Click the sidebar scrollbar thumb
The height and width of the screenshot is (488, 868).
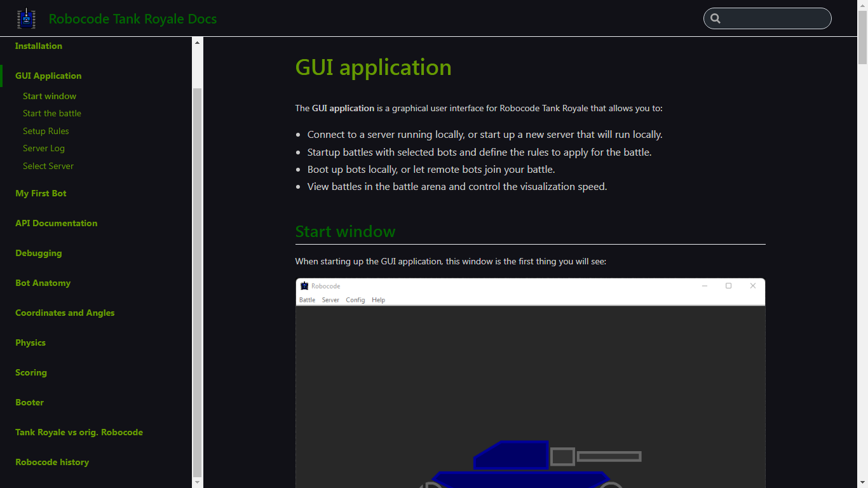pyautogui.click(x=197, y=282)
